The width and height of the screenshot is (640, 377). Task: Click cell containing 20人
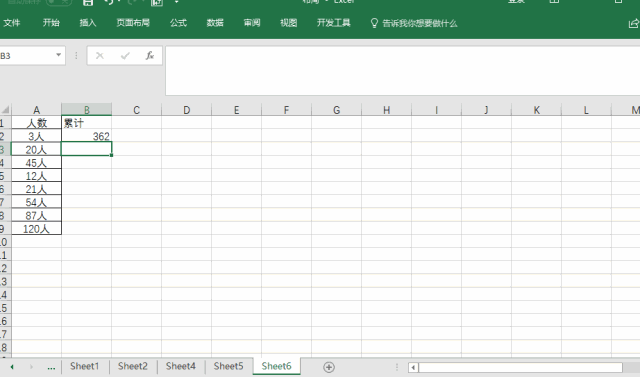36,149
